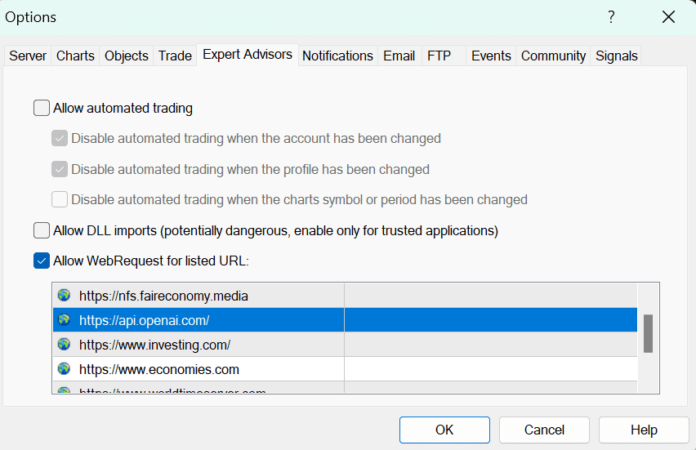Toggle Allow DLL imports checkbox
Screen dimensions: 696x450
41,231
